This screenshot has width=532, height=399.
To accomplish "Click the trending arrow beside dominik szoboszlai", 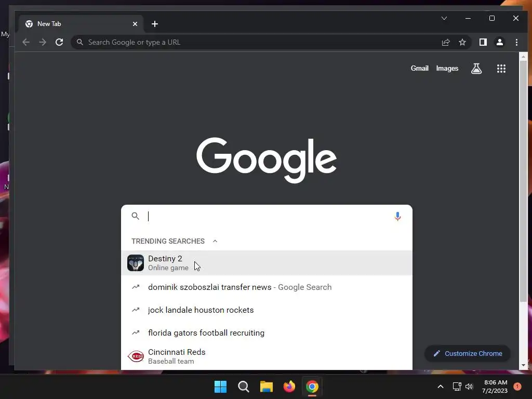I will (136, 287).
